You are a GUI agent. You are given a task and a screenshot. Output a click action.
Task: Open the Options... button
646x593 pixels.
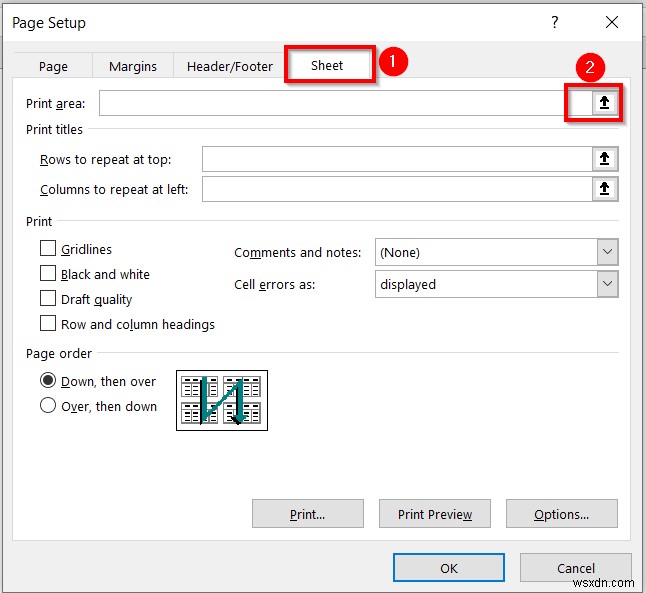point(562,514)
